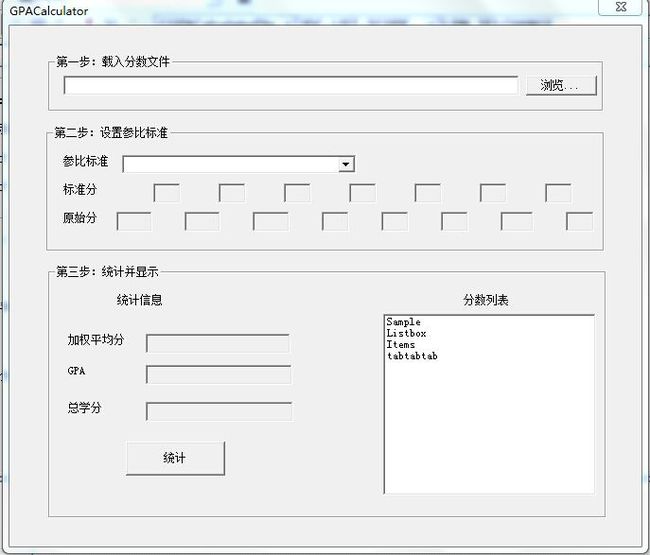Screen dimensions: 650x555
Task: Click the 第一步：载入分数文件 group label
Action: tap(113, 62)
